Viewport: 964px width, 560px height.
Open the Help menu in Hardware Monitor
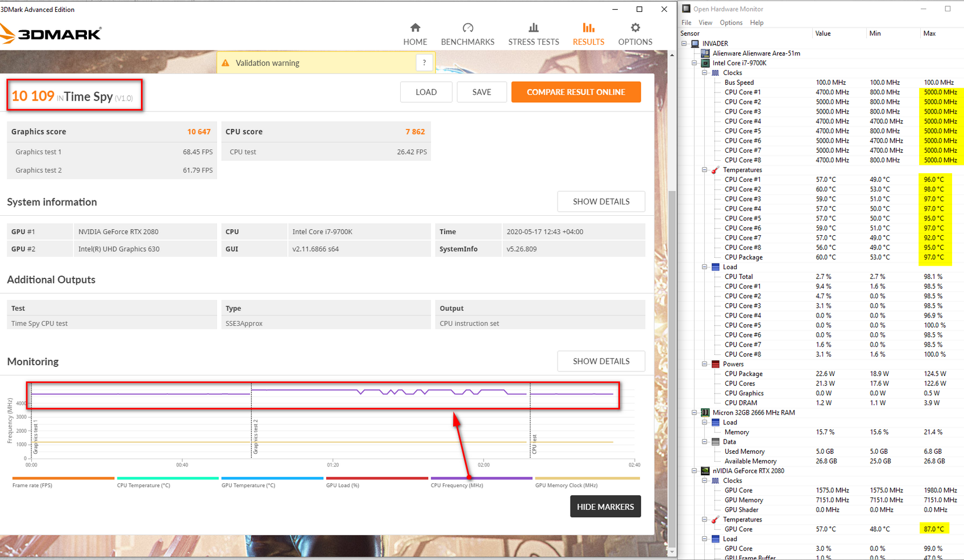(757, 23)
